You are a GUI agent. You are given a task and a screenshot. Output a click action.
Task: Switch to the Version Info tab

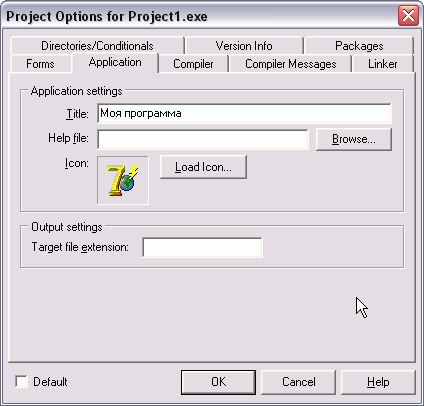click(x=244, y=46)
